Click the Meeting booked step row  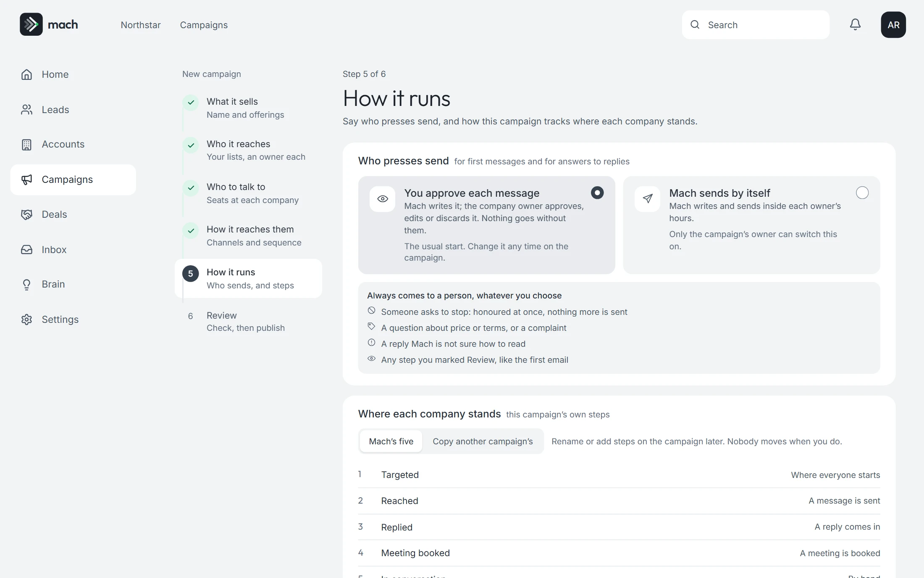(619, 553)
